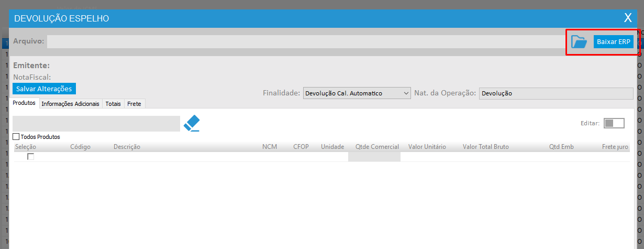Open the folder icon to browse file
This screenshot has height=249, width=644.
click(579, 42)
